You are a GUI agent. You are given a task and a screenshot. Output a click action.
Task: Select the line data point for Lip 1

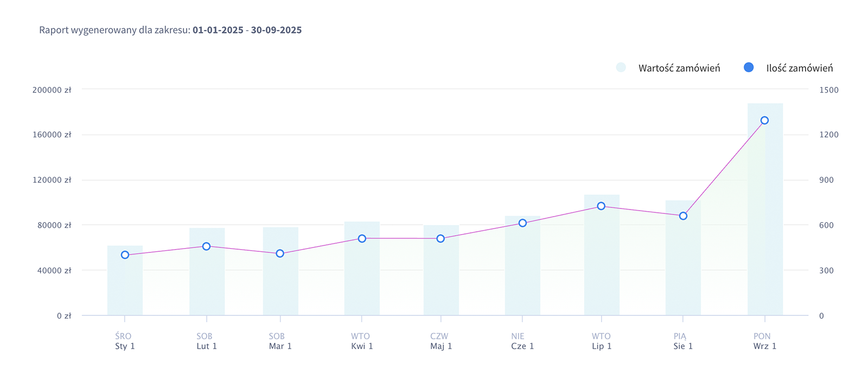601,206
